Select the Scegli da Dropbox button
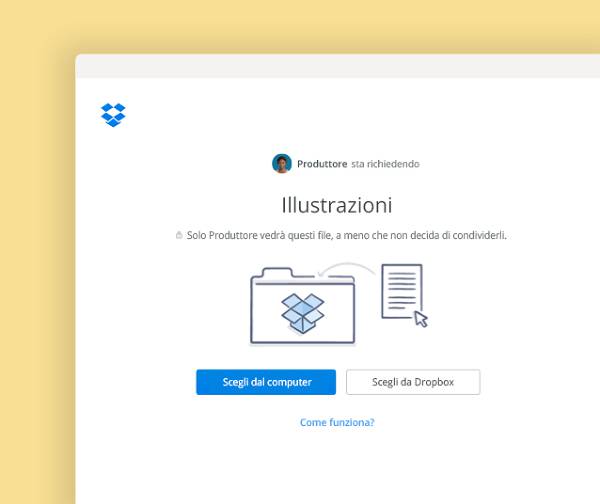This screenshot has width=600, height=504. tap(413, 382)
